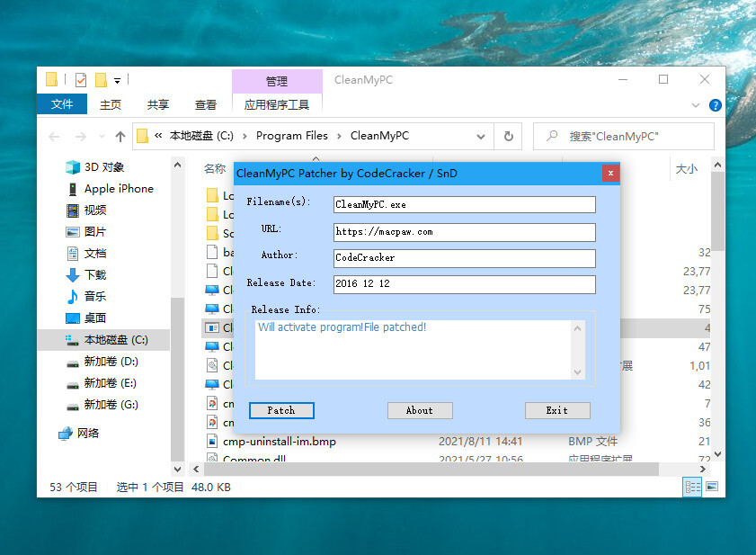Select Apple iPhone in the navigation pane
This screenshot has height=555, width=756.
tap(118, 189)
